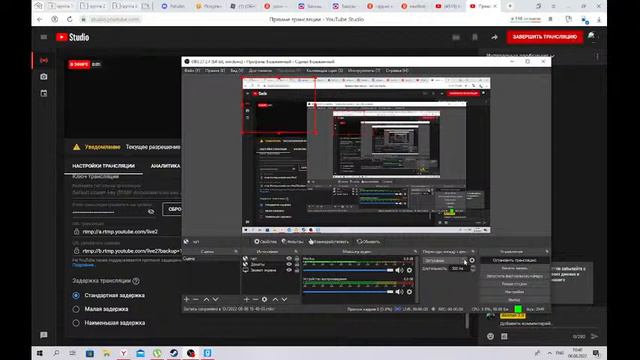Click Настройки in OBS controls
640x360 pixels.
pos(514,292)
